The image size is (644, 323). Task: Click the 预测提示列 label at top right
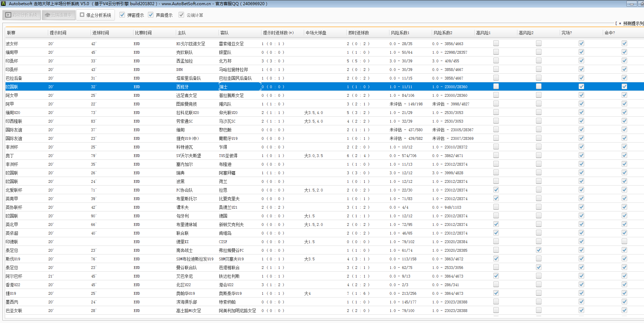[633, 23]
